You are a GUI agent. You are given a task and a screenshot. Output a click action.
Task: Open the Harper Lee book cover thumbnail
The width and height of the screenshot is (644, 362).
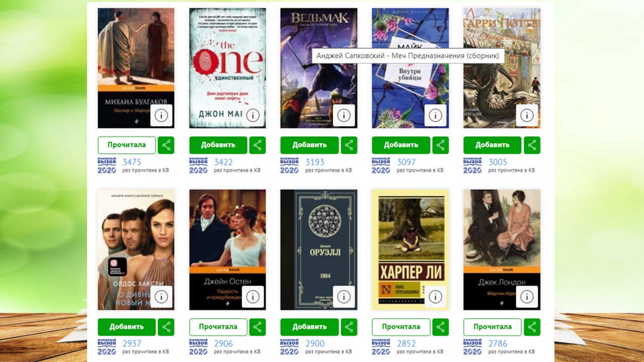(410, 249)
